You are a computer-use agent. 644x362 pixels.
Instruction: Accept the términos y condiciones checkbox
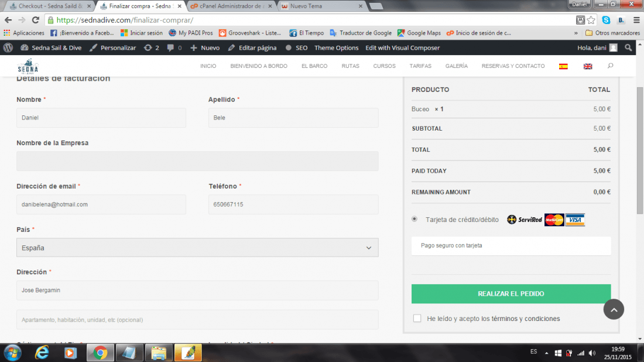coord(417,319)
